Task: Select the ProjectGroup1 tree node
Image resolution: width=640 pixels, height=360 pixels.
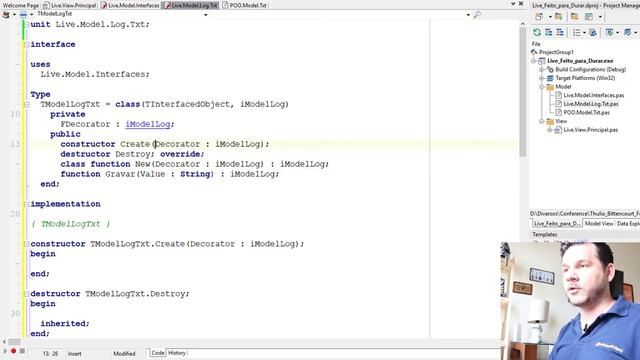Action: click(556, 52)
